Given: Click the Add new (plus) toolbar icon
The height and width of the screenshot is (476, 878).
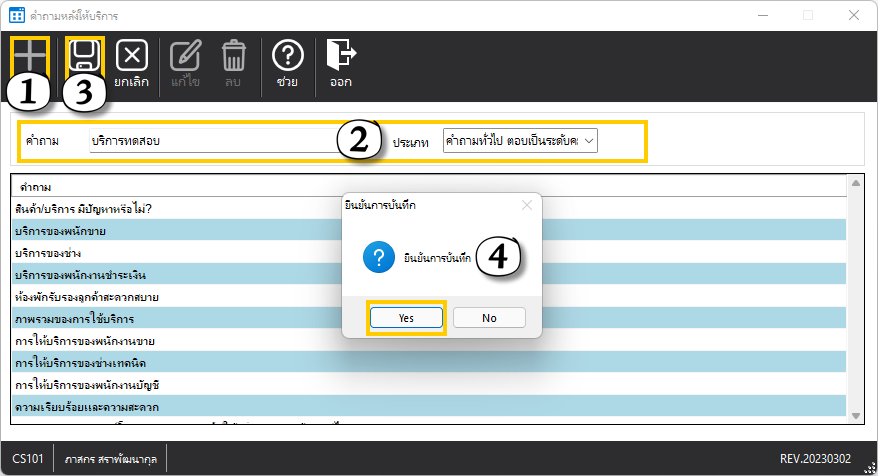Looking at the screenshot, I should (x=30, y=55).
